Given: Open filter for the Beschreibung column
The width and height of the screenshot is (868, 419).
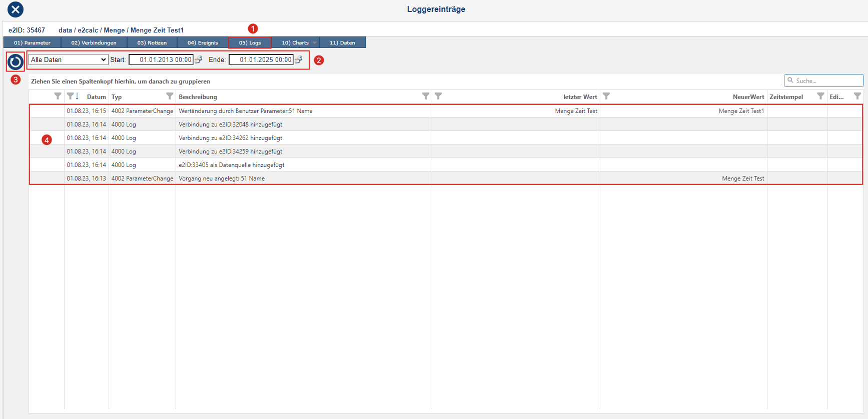Looking at the screenshot, I should pyautogui.click(x=425, y=96).
